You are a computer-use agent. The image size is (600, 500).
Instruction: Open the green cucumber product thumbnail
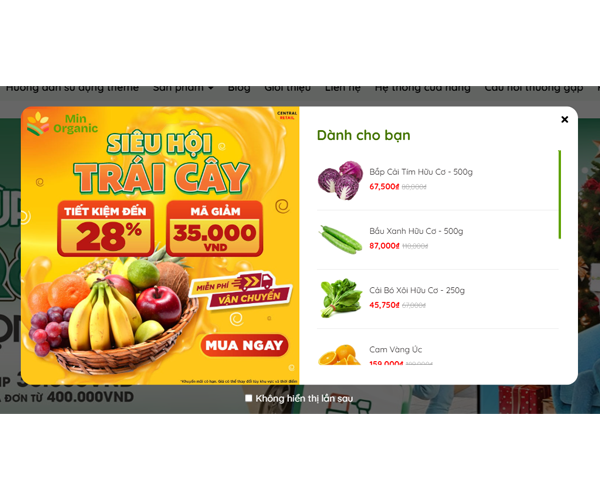[x=341, y=239]
